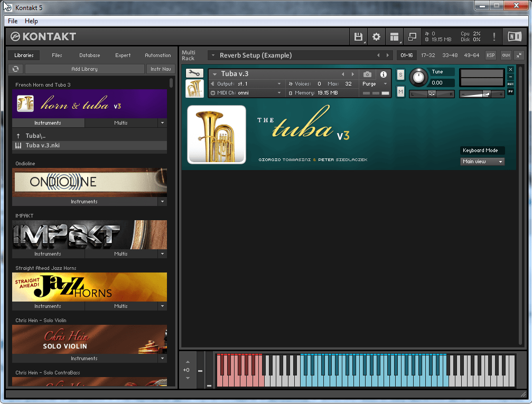
Task: Open Instruments of Straight Ahead Jazz Horns
Action: tap(48, 306)
